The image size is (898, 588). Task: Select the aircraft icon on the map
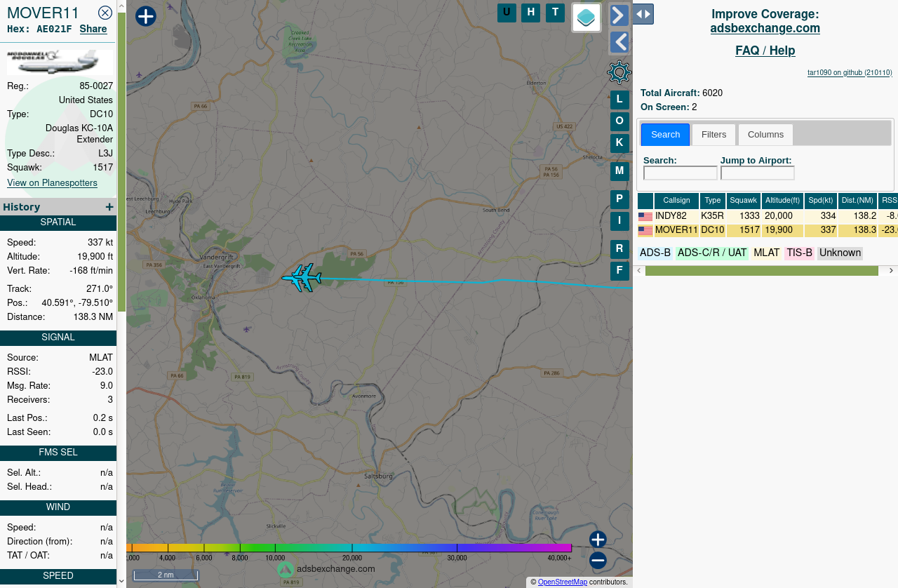(302, 278)
